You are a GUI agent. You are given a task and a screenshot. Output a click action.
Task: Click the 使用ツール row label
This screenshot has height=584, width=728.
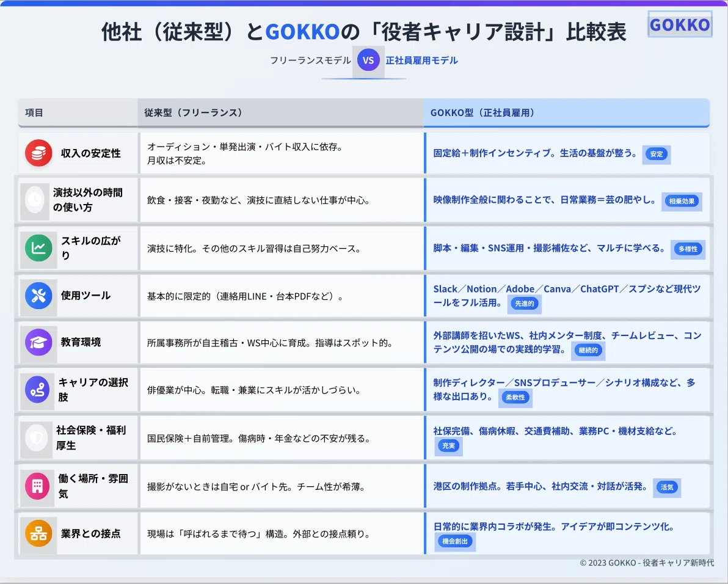pyautogui.click(x=86, y=295)
